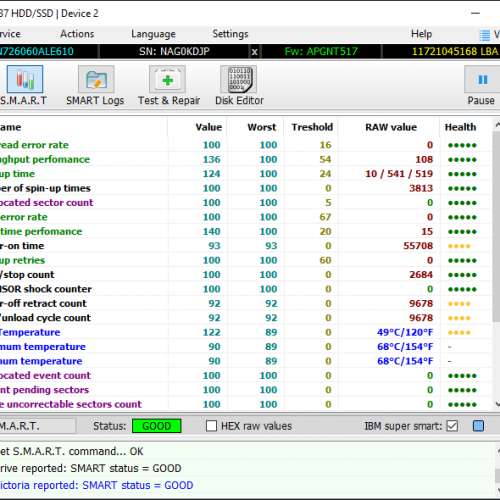Click the list icon beside Help menu

485,35
